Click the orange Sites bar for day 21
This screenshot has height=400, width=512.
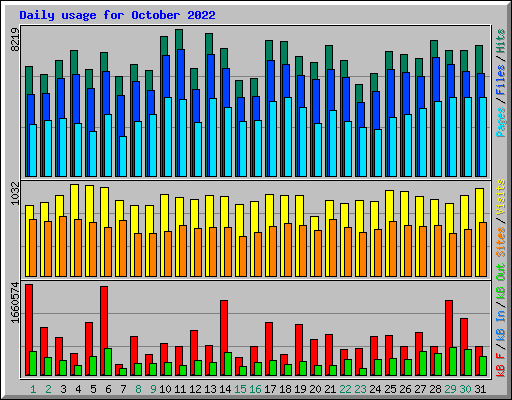point(333,248)
